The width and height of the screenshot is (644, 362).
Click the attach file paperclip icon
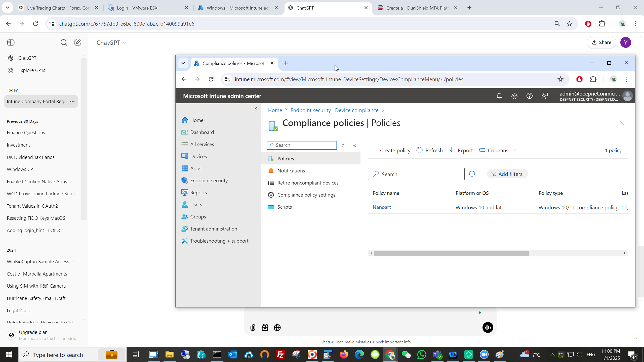[x=253, y=328]
